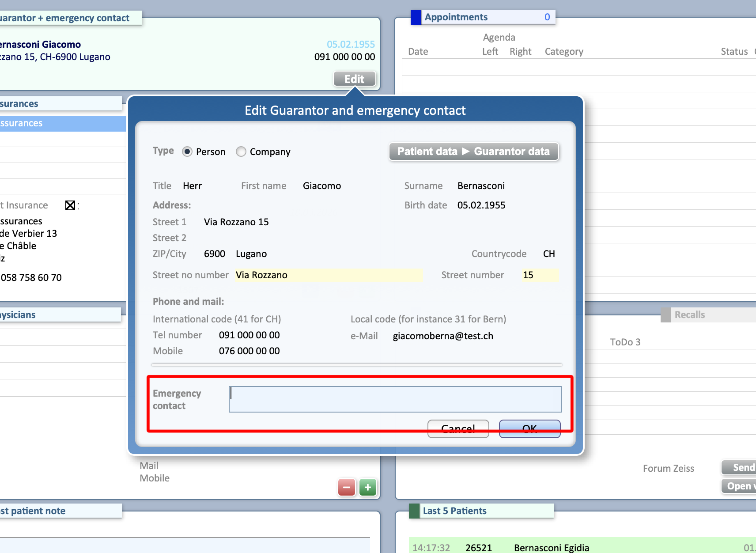The image size is (756, 553).
Task: Select the Recalls tab
Action: (x=689, y=315)
